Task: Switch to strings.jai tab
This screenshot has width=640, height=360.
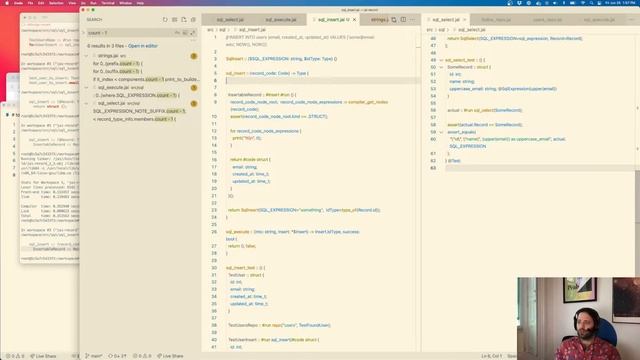Action: 379,20
